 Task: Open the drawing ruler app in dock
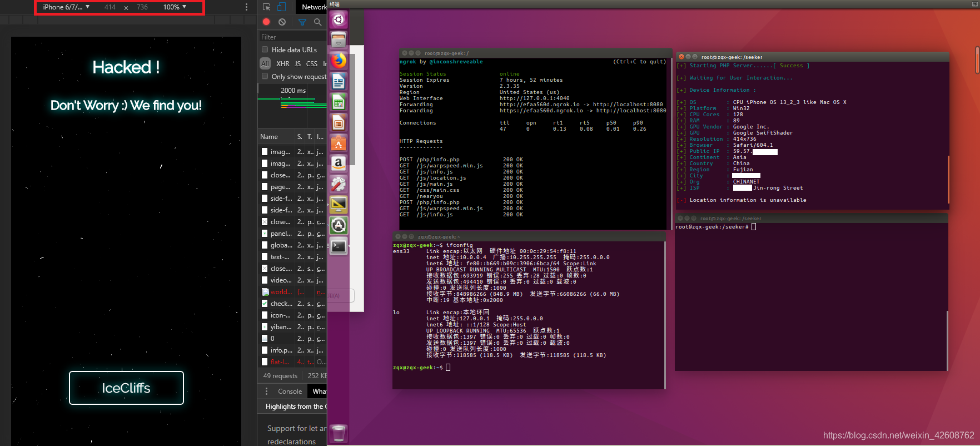[339, 205]
